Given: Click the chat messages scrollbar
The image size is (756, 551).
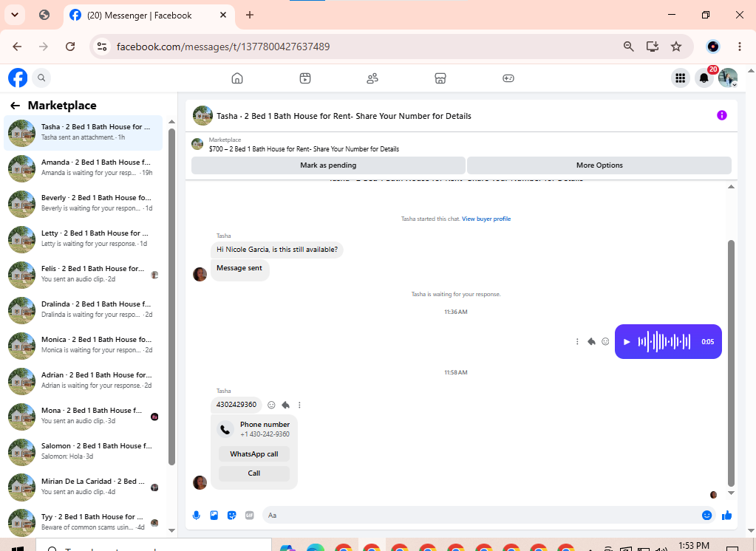Looking at the screenshot, I should (731, 363).
